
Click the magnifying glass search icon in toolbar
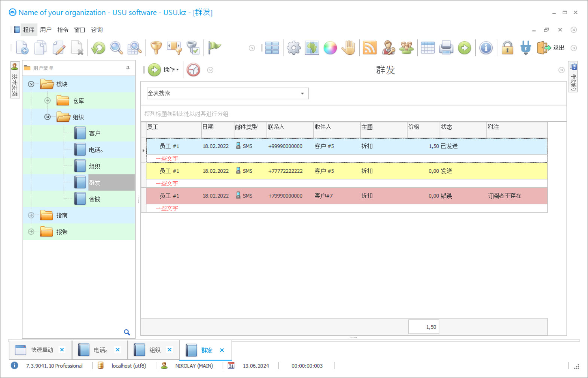click(x=116, y=48)
